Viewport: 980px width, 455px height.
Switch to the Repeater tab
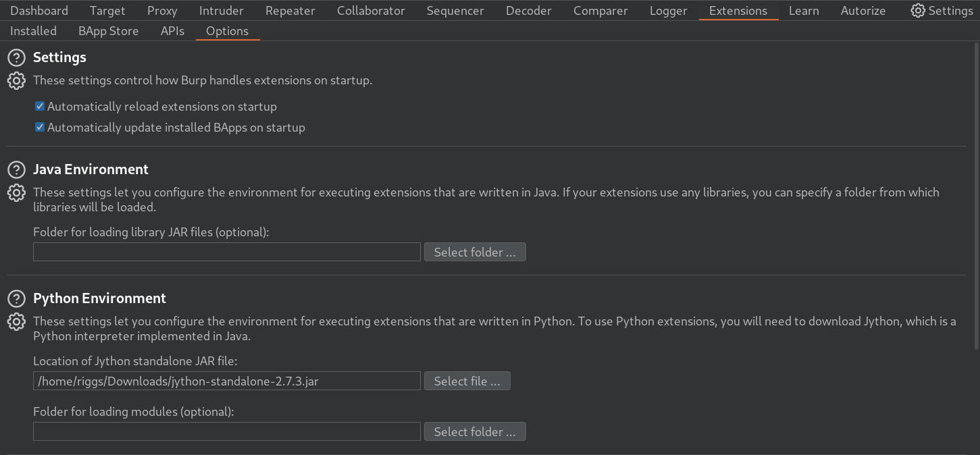(290, 11)
